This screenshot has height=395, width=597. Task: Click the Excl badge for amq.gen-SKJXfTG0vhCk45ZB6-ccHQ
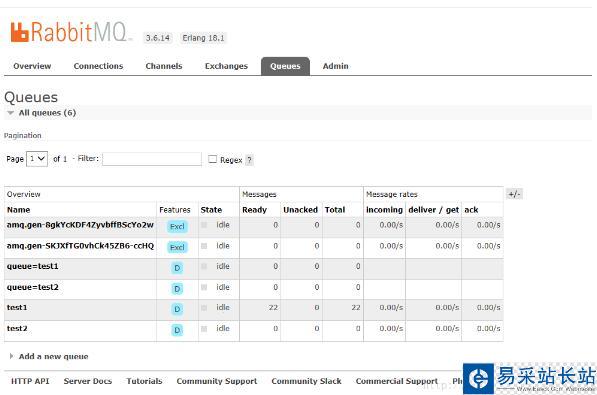(x=177, y=248)
